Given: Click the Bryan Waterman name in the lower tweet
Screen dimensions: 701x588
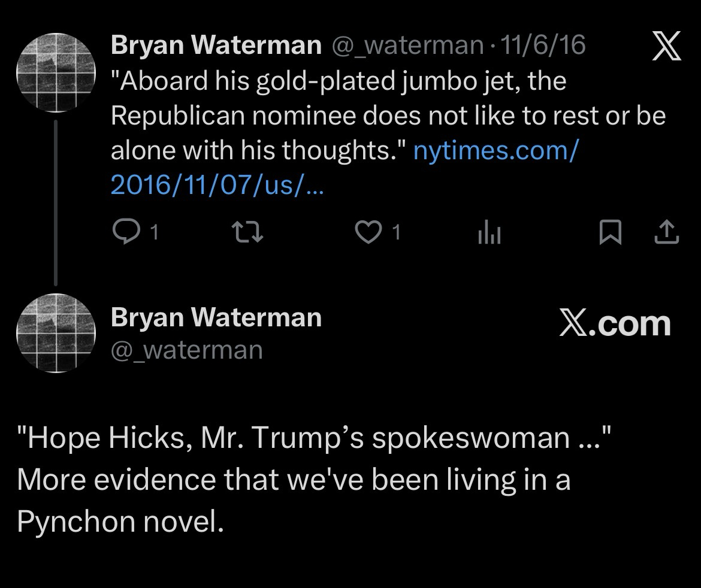Looking at the screenshot, I should point(216,317).
